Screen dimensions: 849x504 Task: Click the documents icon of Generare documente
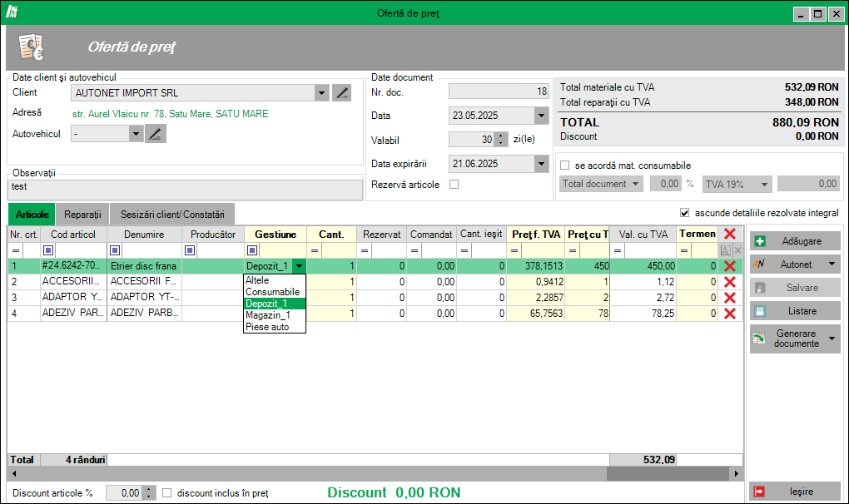tap(759, 338)
